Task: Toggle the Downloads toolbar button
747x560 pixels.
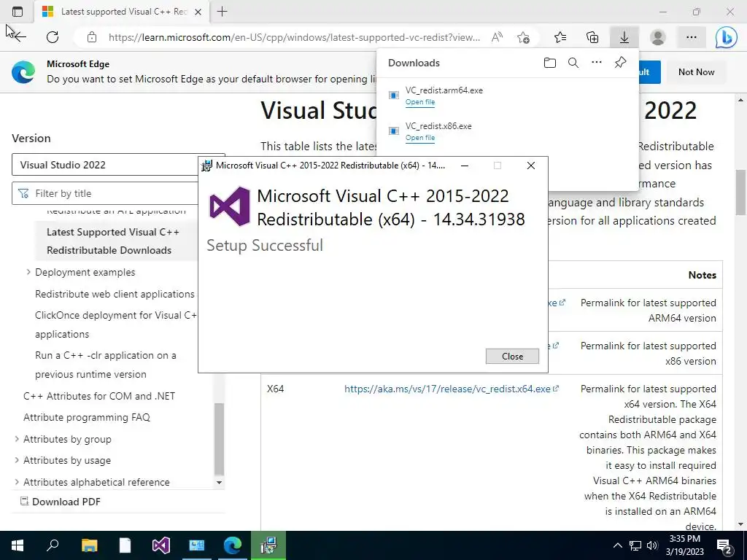Action: (624, 37)
